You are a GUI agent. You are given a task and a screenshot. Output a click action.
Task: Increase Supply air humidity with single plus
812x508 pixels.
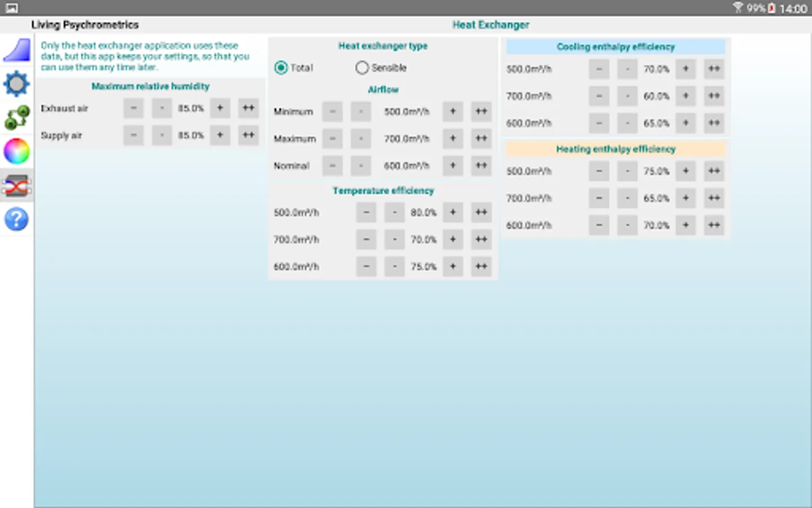tap(220, 135)
